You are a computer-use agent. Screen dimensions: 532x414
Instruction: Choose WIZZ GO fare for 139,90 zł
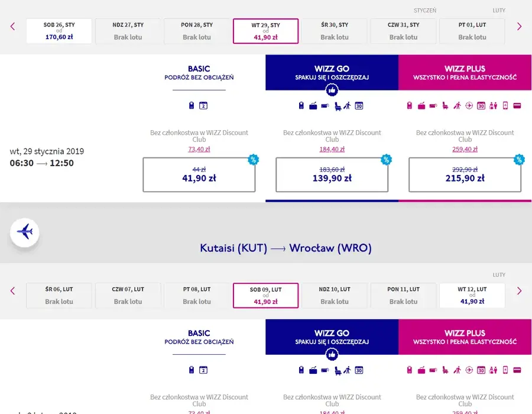tap(332, 174)
